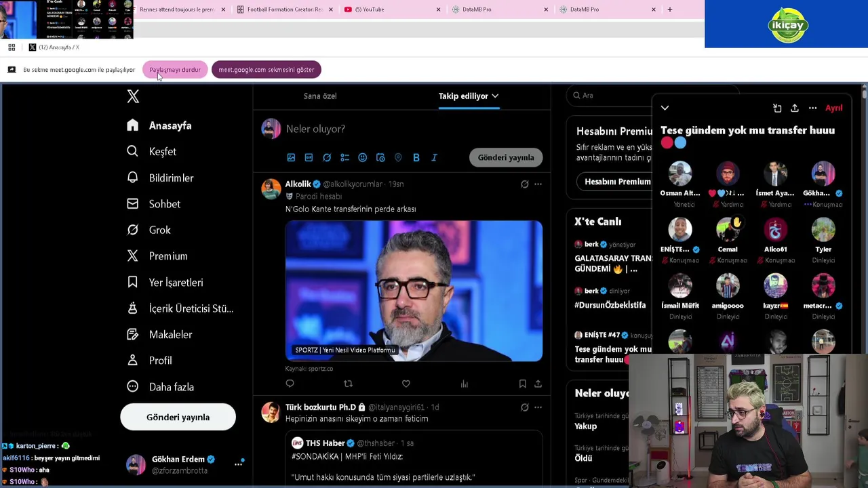Add a poll to the new post
Screen dimensions: 868x488
(x=344, y=157)
